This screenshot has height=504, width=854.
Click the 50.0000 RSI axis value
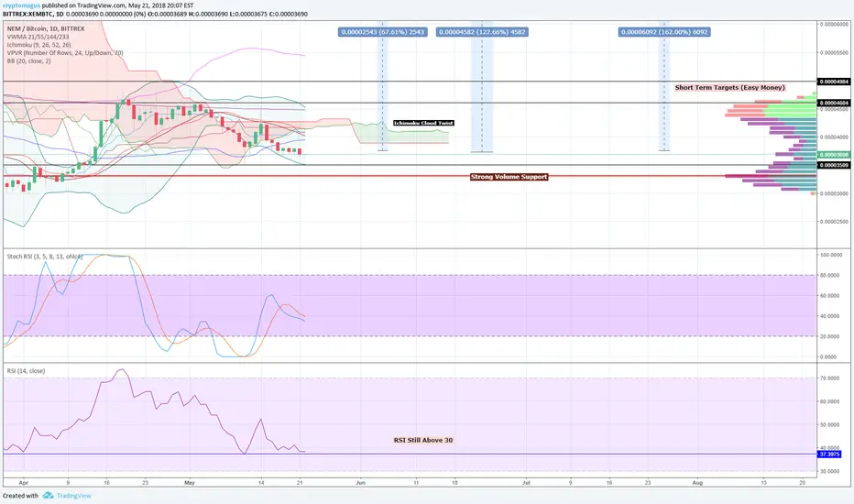point(830,425)
